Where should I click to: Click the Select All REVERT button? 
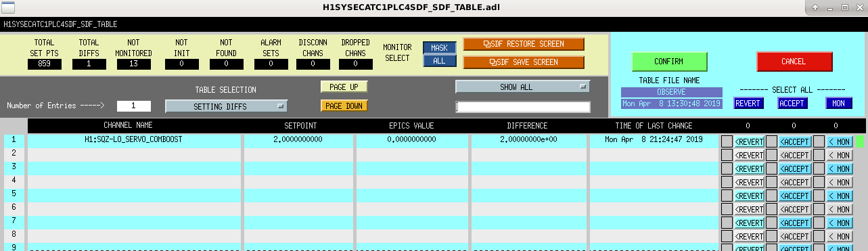click(748, 104)
